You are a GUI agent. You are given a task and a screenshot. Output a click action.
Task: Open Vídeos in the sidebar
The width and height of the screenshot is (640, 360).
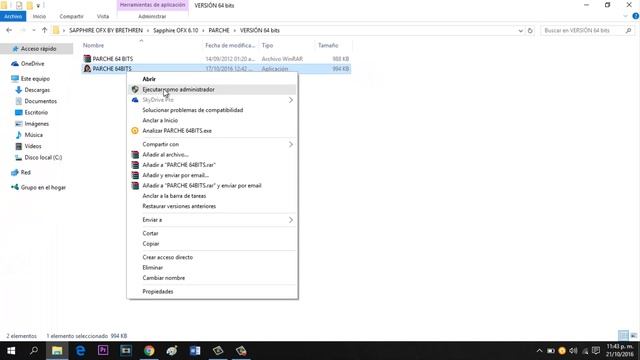(33, 146)
